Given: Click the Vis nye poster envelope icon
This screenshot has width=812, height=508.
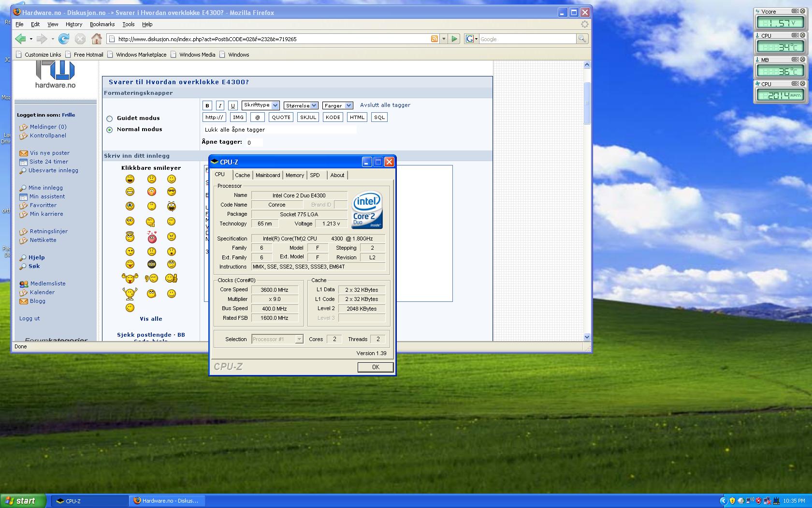Looking at the screenshot, I should pyautogui.click(x=23, y=153).
